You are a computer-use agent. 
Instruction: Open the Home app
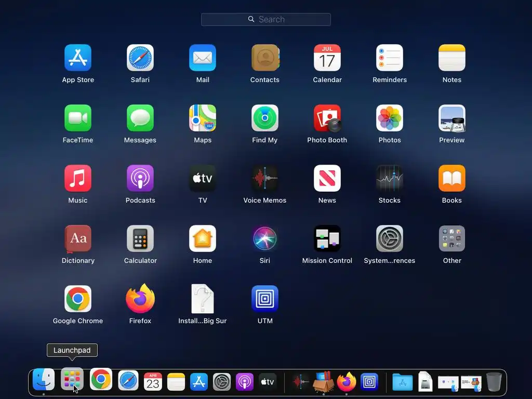coord(203,238)
